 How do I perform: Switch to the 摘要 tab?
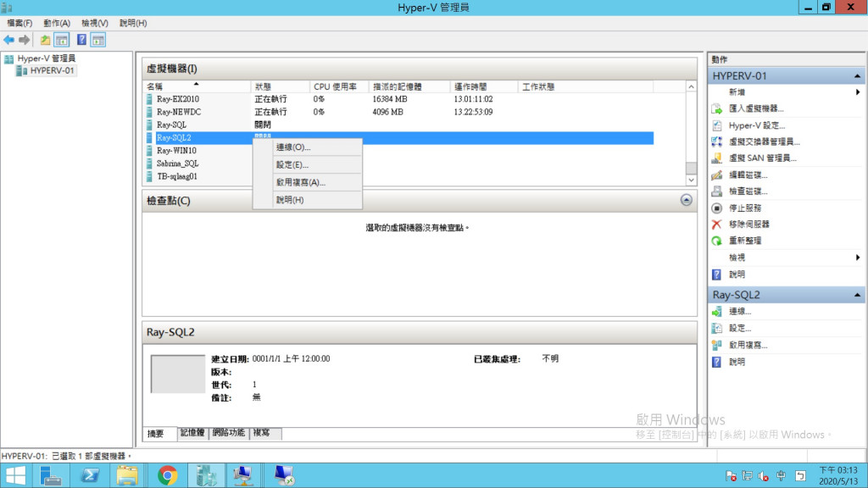point(159,434)
